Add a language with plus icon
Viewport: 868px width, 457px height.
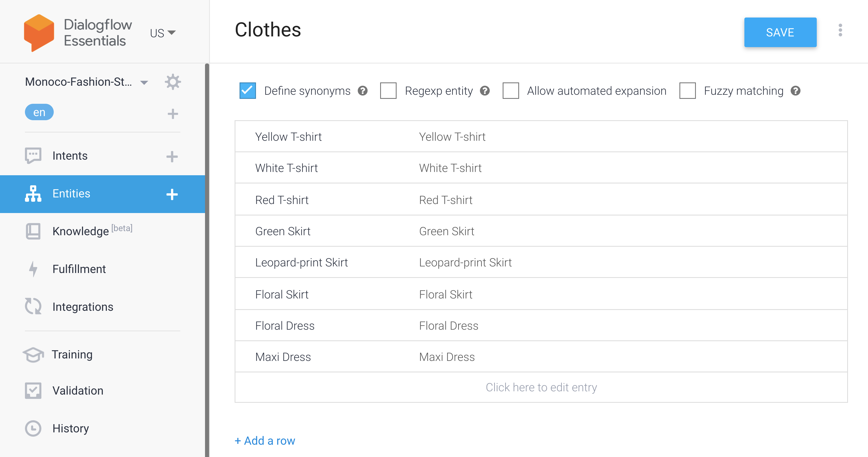(x=172, y=114)
